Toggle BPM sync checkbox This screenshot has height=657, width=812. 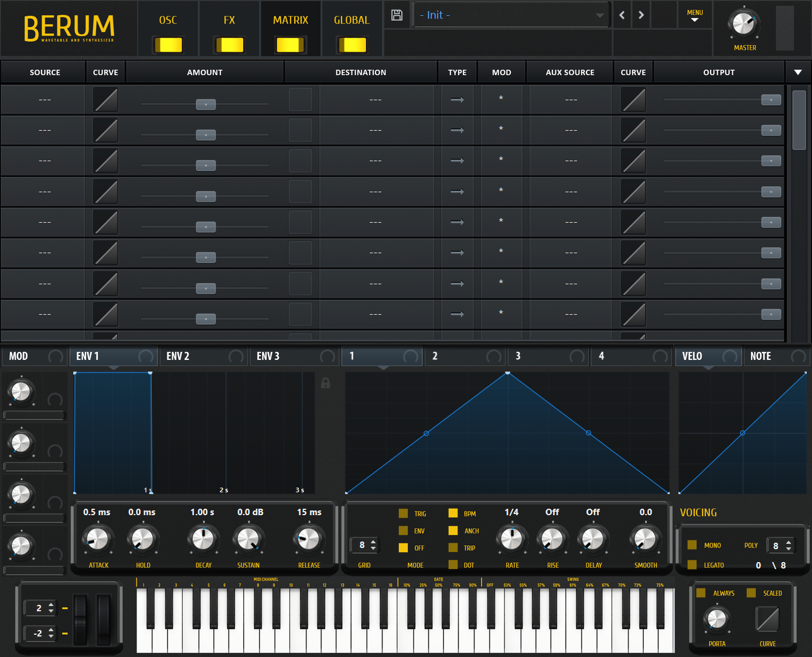click(453, 513)
